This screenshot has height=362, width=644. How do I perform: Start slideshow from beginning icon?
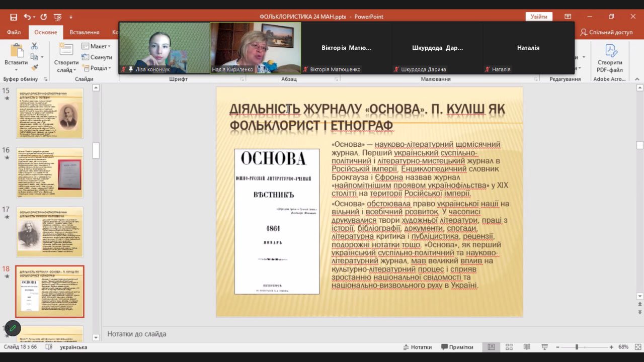[x=57, y=17]
